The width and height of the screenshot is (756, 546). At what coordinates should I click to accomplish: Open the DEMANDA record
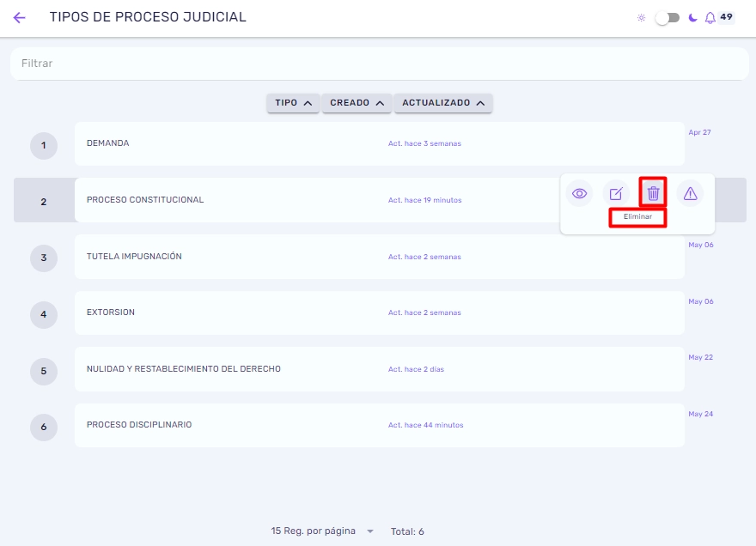click(x=380, y=143)
